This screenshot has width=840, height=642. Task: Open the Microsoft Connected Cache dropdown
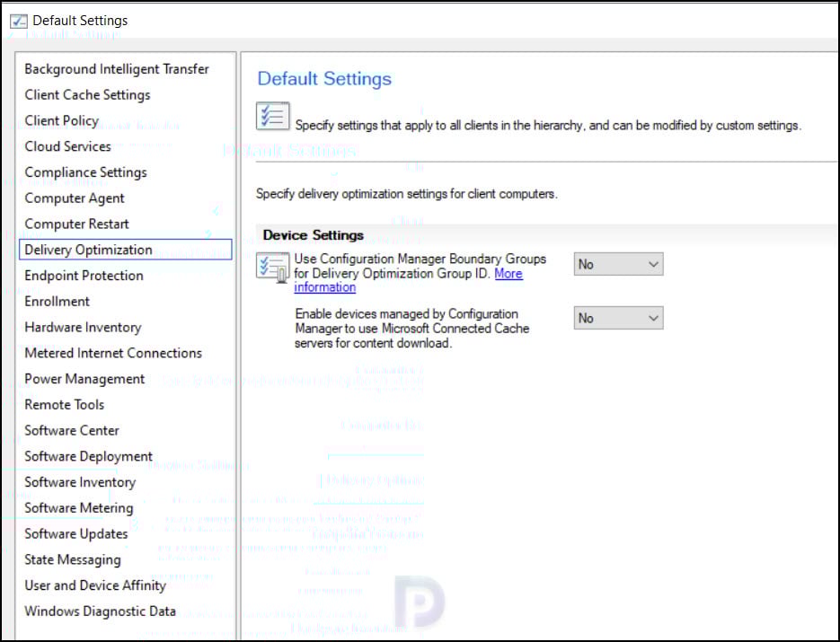[x=618, y=318]
